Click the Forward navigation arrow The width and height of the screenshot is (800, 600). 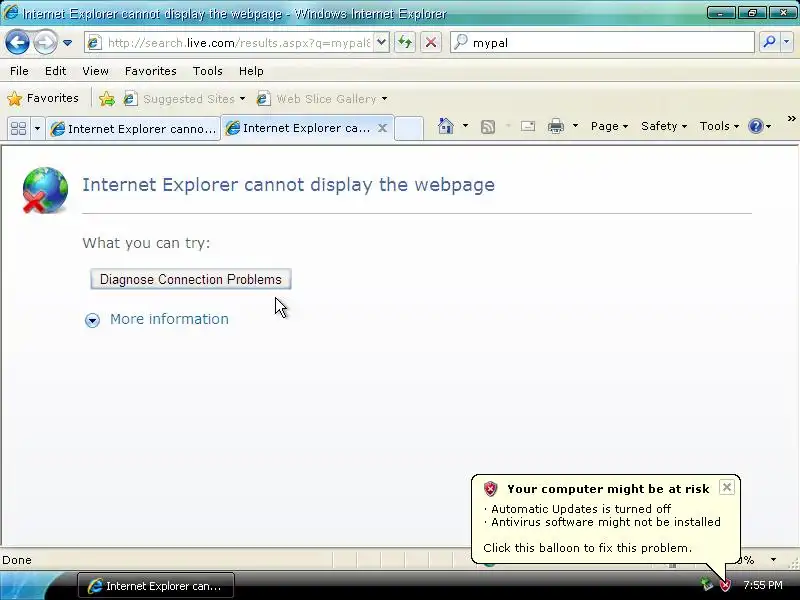(45, 42)
